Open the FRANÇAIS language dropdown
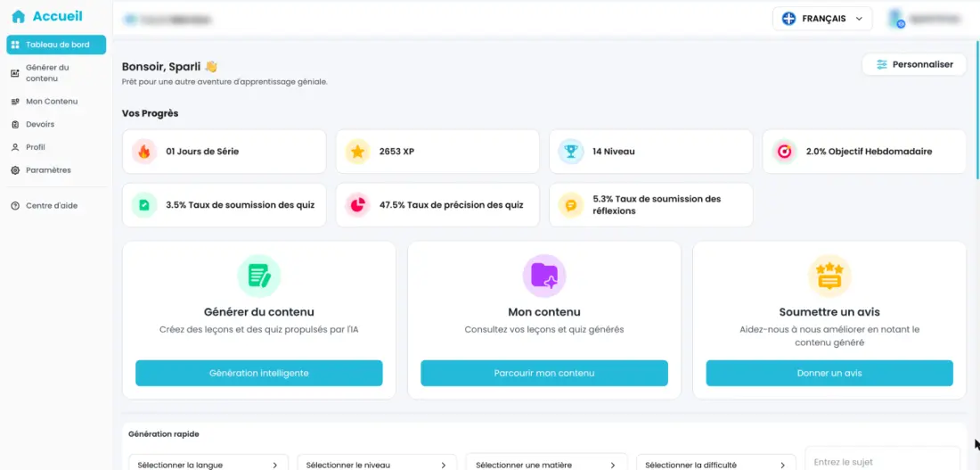Image resolution: width=980 pixels, height=470 pixels. click(x=822, y=19)
